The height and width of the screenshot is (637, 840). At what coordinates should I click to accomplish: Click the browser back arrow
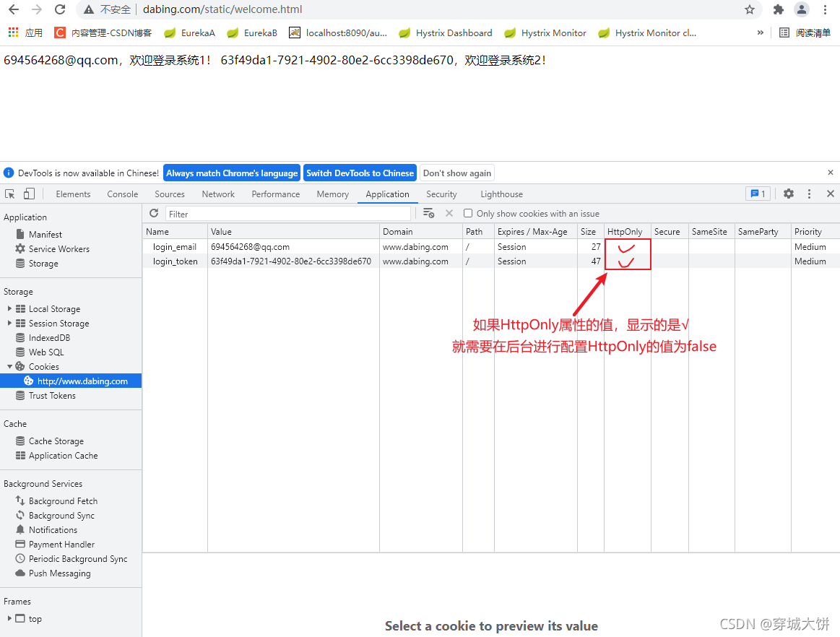click(14, 9)
